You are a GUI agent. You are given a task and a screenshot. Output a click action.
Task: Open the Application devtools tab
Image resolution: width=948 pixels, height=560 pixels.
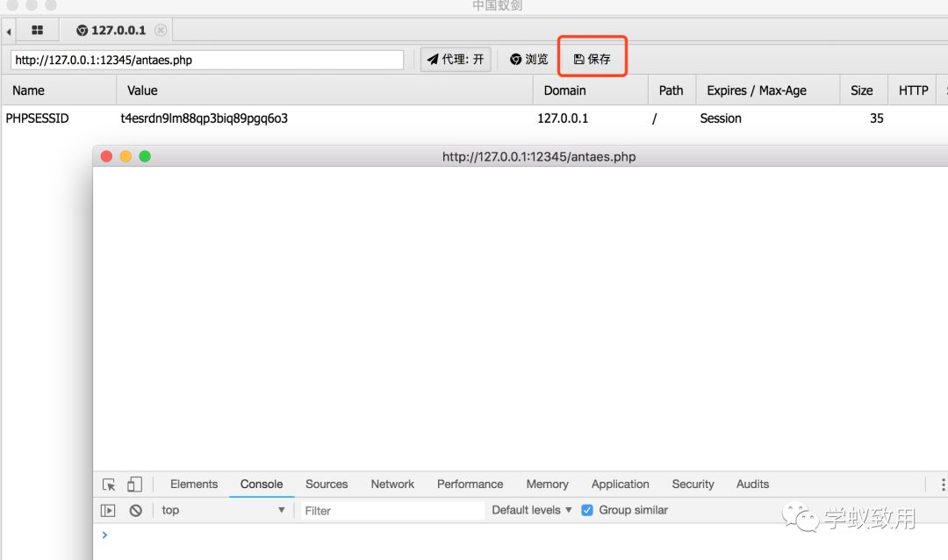[621, 485]
